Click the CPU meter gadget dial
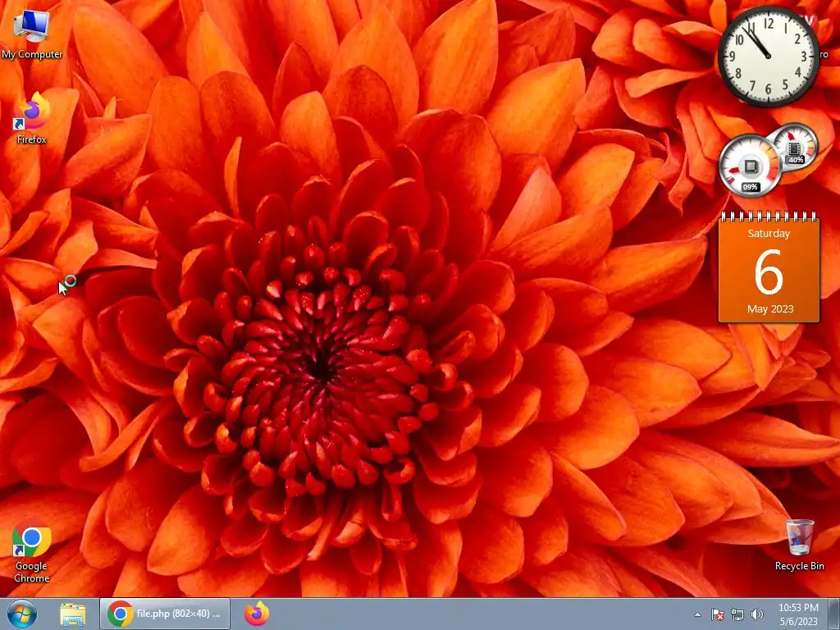The image size is (840, 630). tap(750, 166)
